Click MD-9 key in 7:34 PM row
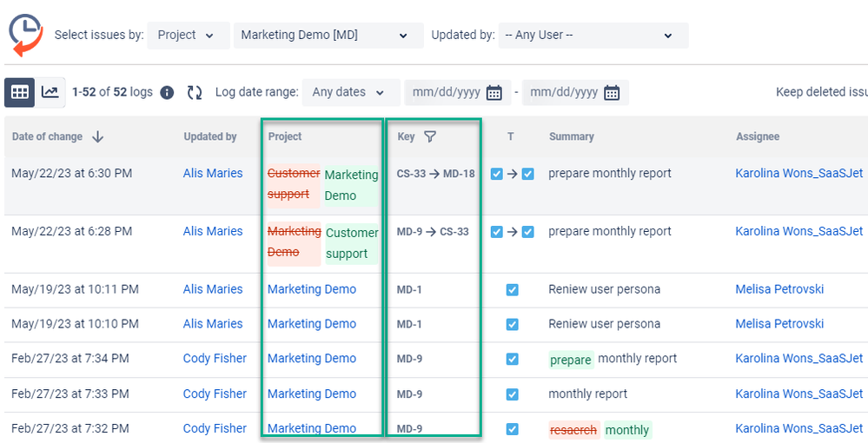This screenshot has height=443, width=868. [409, 359]
